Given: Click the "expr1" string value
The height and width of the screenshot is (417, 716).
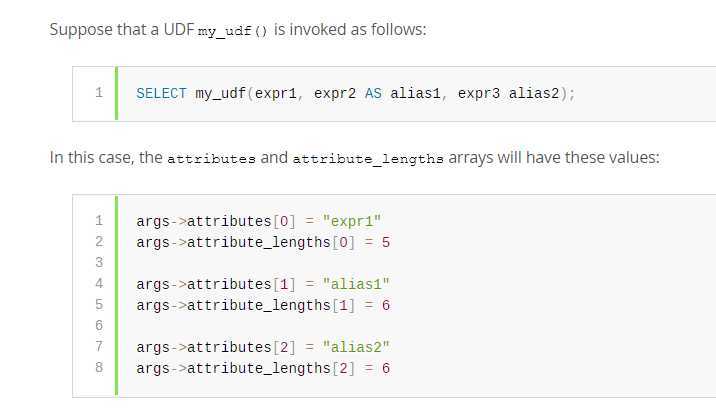Looking at the screenshot, I should tap(352, 222).
